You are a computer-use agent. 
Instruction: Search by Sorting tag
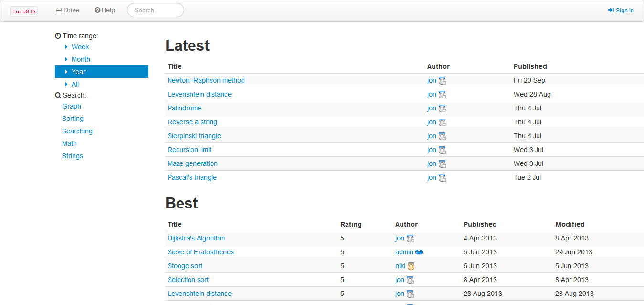pyautogui.click(x=73, y=119)
